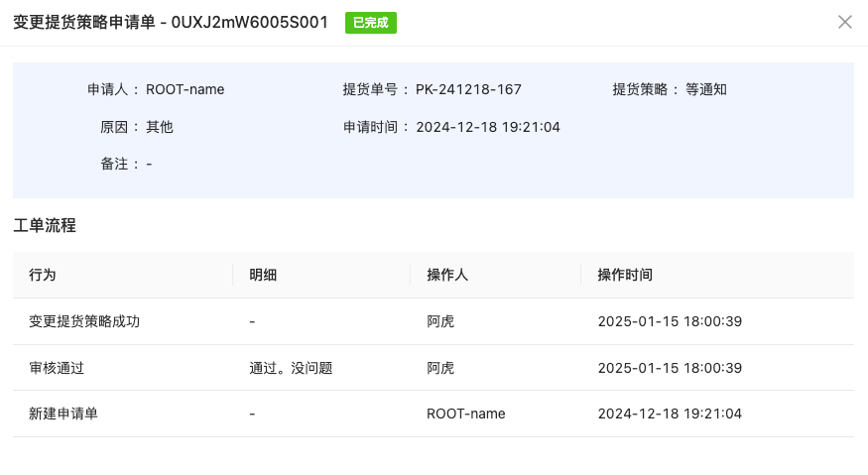Click operator 阿虎 in the 审核通过 row
The width and height of the screenshot is (868, 475).
440,368
